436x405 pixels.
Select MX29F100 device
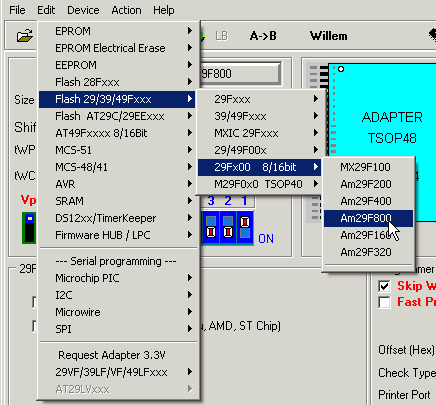368,167
